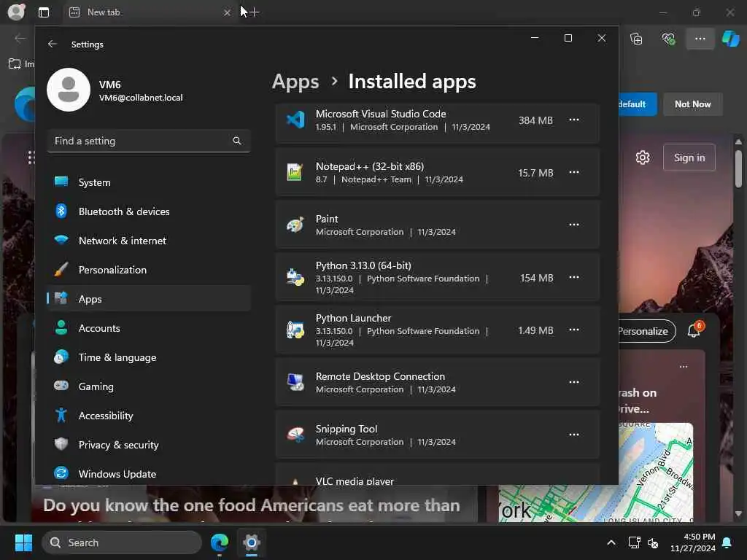Click the Snipping Tool app icon
This screenshot has height=560, width=747.
click(x=295, y=435)
